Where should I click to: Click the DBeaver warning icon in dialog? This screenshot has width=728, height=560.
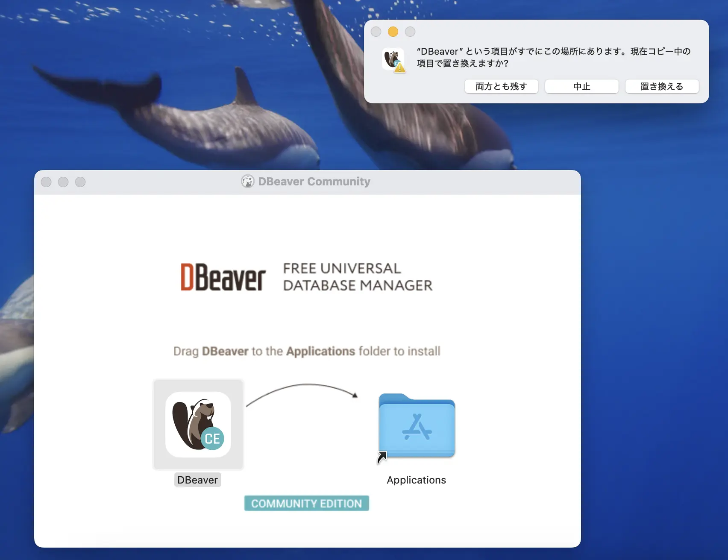[x=393, y=60]
